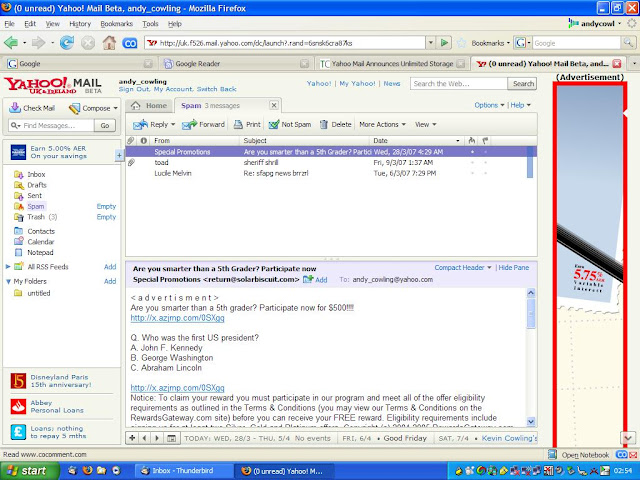Switch to Yahoo Mail Announces Unlimited Storage tab
Viewport: 640px width, 480px height.
392,64
